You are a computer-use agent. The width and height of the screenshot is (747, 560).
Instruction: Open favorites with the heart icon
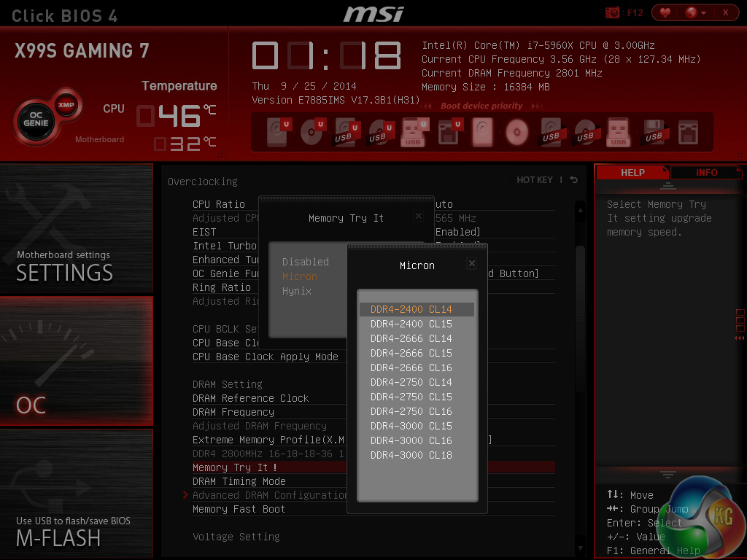tap(665, 12)
